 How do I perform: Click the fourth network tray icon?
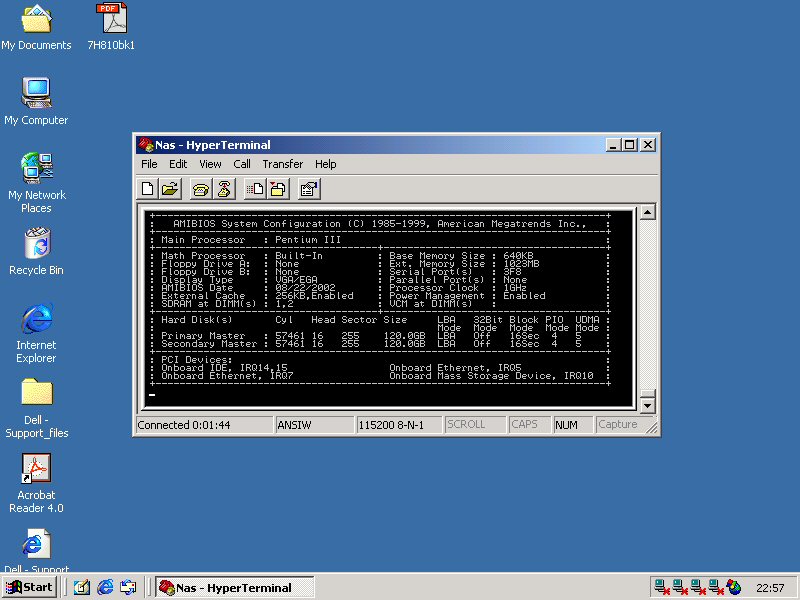click(715, 587)
